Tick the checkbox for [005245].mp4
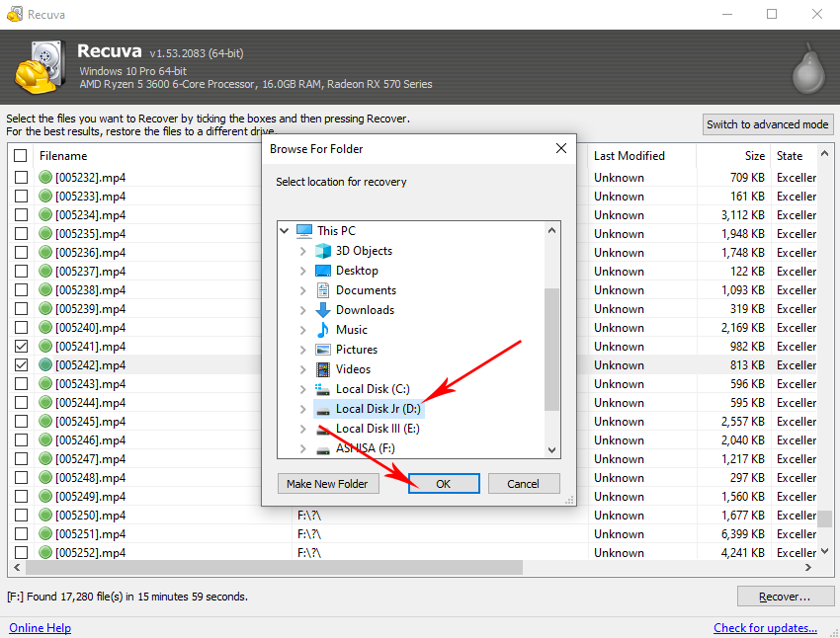Viewport: 840px width, 638px height. (x=21, y=422)
